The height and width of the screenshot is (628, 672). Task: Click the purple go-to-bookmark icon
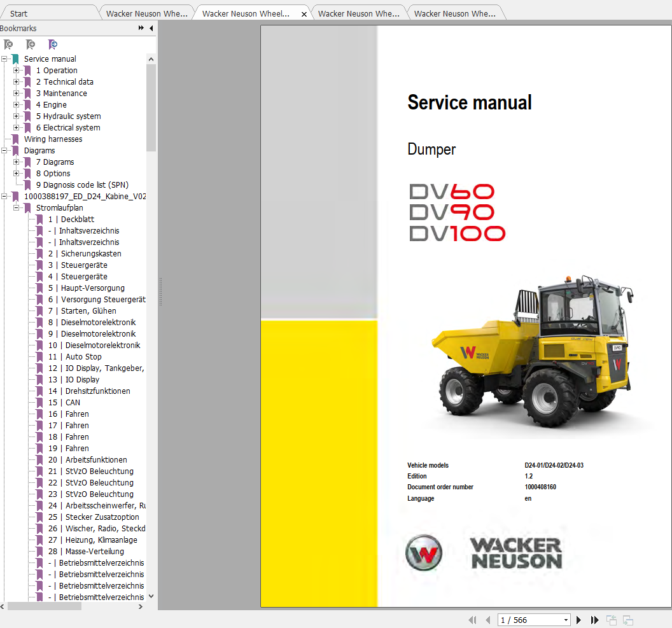click(53, 45)
